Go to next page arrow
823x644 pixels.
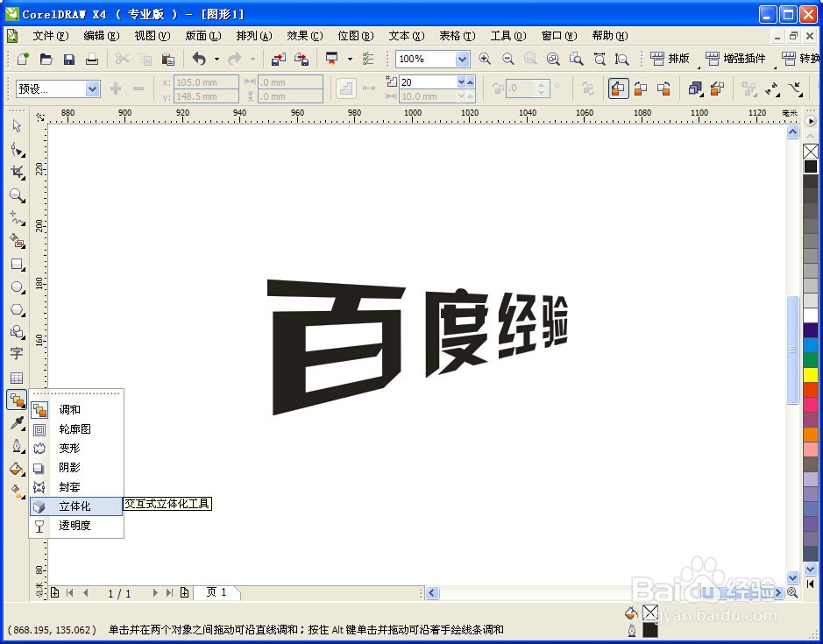click(155, 593)
